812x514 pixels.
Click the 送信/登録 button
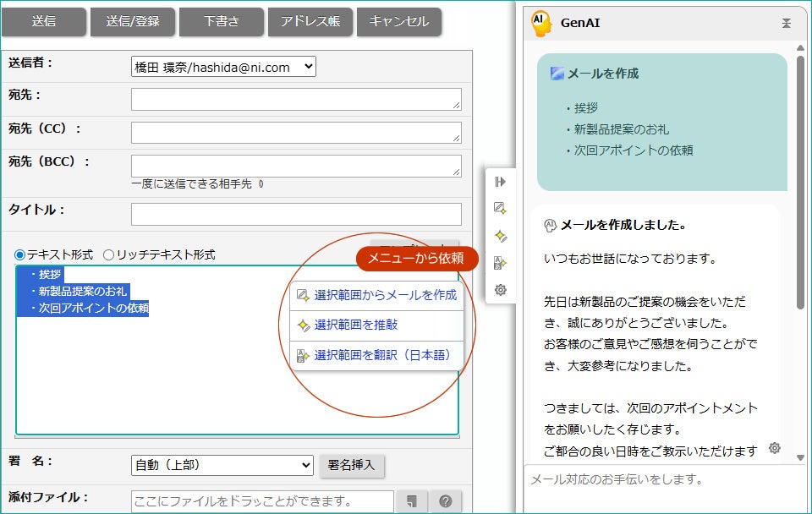[x=133, y=22]
